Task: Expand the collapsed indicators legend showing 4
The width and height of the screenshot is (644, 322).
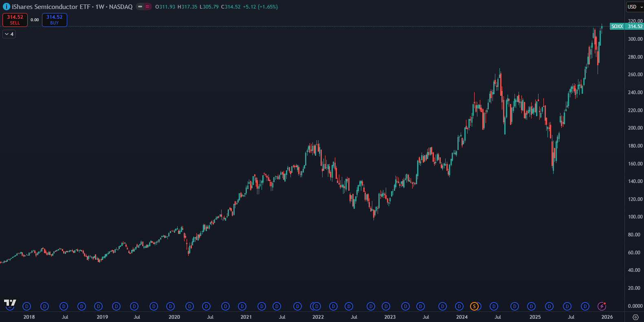Action: (9, 34)
